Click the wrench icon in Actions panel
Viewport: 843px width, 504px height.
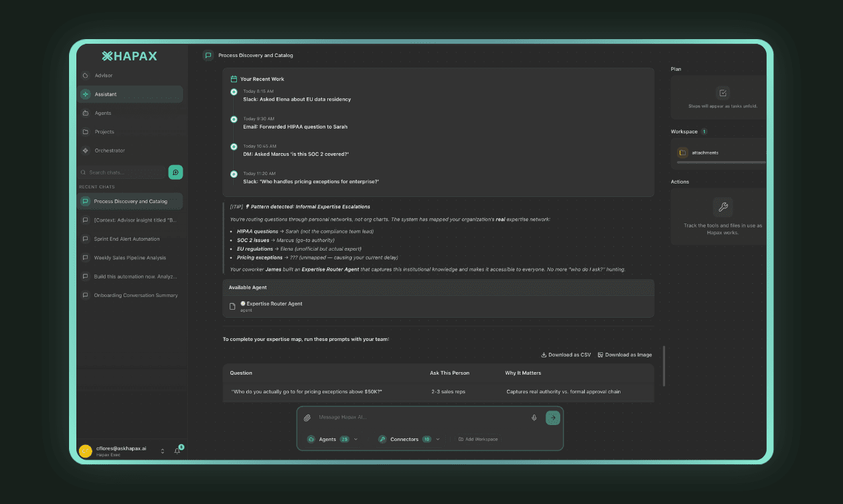723,207
